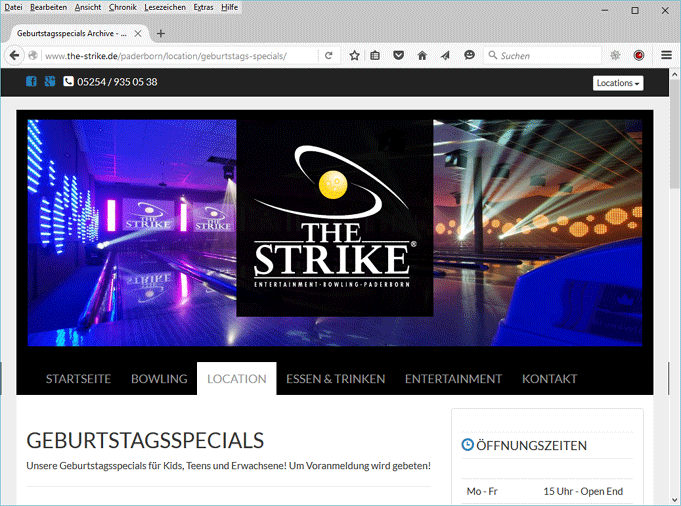The width and height of the screenshot is (681, 506).
Task: Open the KONTAKT navigation item
Action: pos(550,379)
